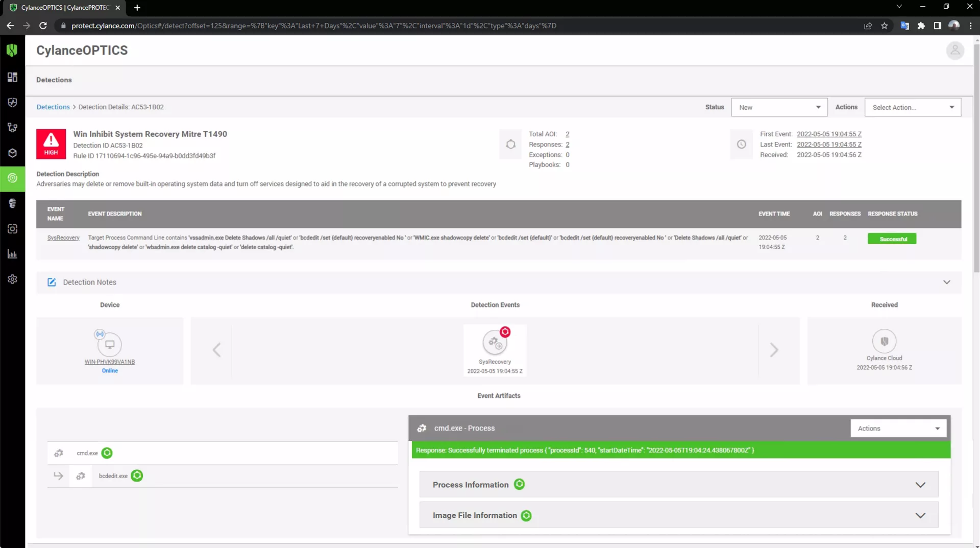980x548 pixels.
Task: Click the Detections page heading
Action: [54, 80]
